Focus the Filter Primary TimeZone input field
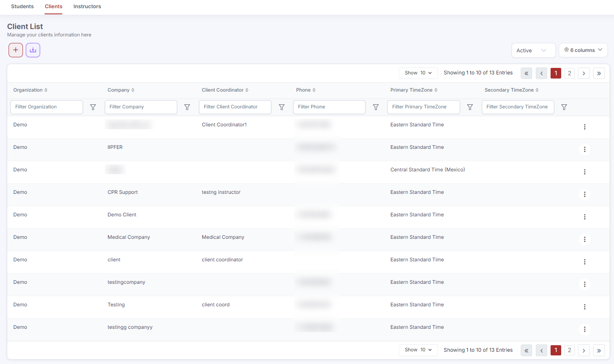614x364 pixels. 424,107
